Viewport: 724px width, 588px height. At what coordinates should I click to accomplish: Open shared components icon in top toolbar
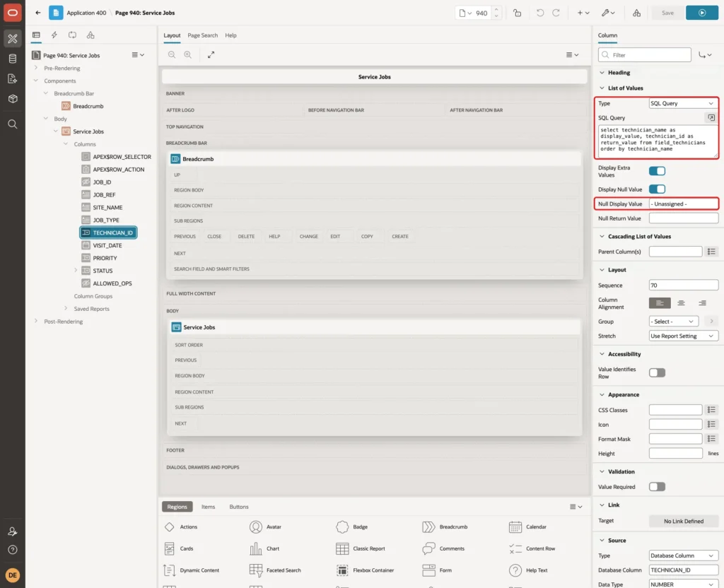click(637, 13)
